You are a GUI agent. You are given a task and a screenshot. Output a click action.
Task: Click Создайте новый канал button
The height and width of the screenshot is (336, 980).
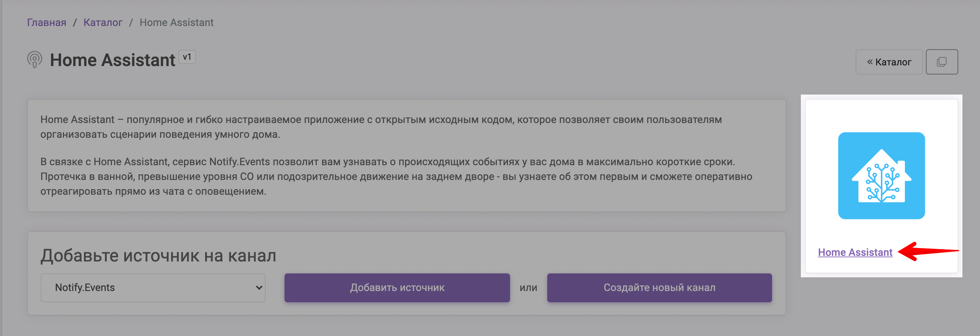[659, 288]
